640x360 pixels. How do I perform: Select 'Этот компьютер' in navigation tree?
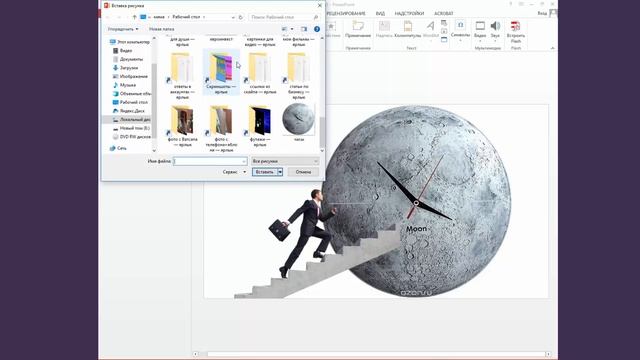click(x=129, y=42)
